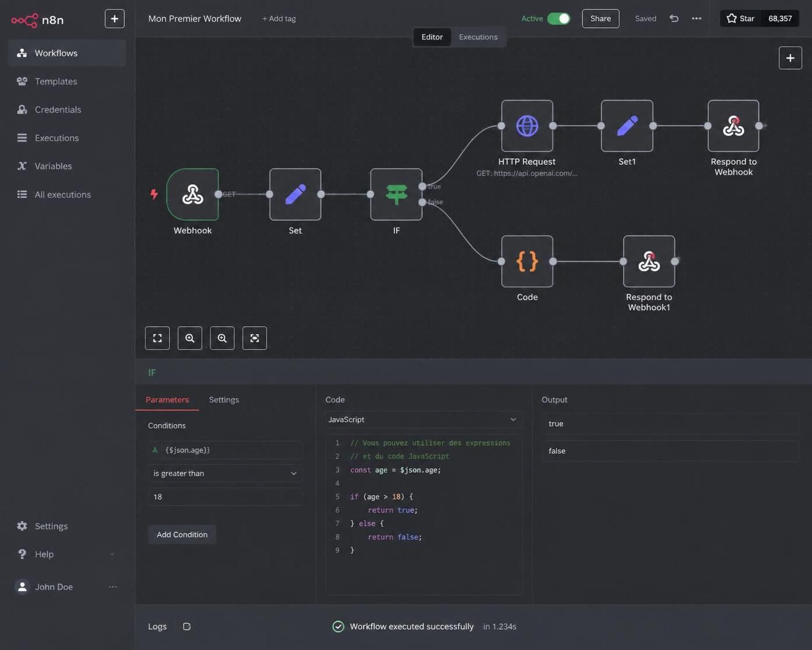Click the second zoom magnifier button
The width and height of the screenshot is (812, 650).
click(x=222, y=338)
